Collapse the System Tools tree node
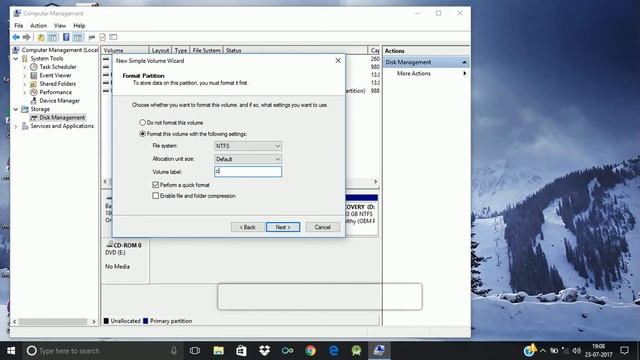This screenshot has height=360, width=640. click(x=16, y=58)
